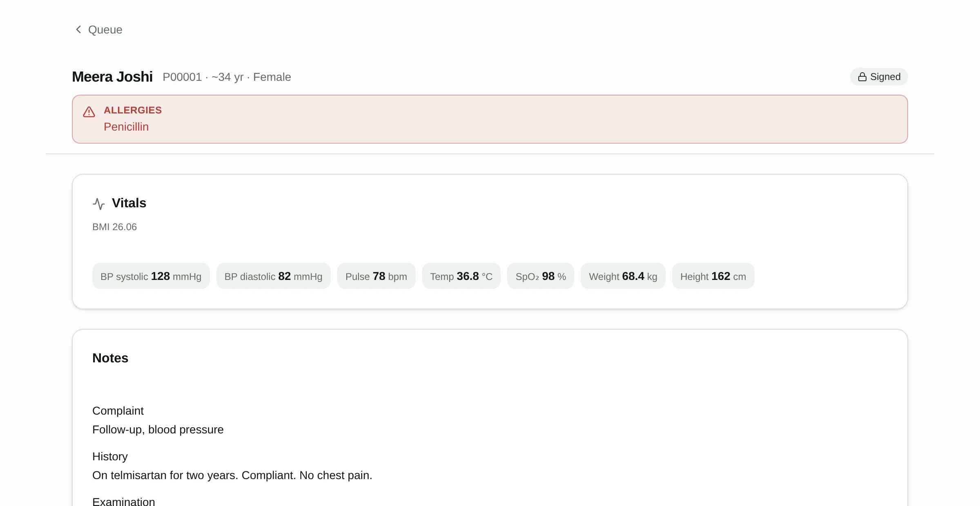
Task: Click the Vitals pulse line icon
Action: click(99, 204)
